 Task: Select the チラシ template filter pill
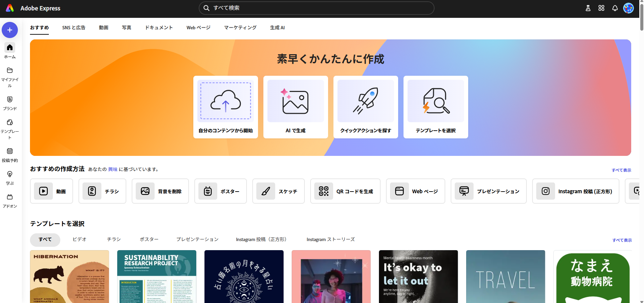113,239
